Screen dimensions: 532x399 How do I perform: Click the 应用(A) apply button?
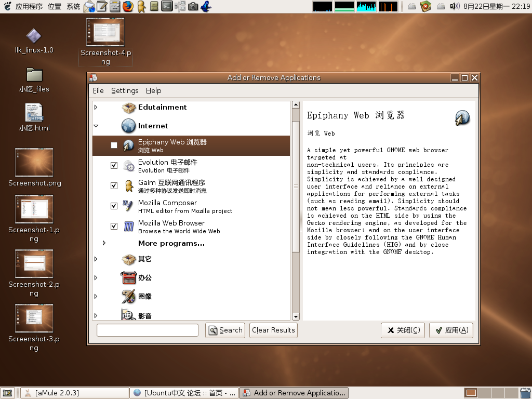point(451,330)
